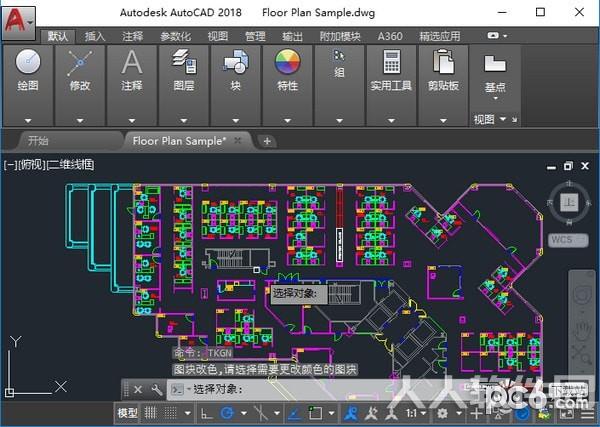Click the navigation bar zoom extents icon
Screen dimensions: 600x427
pyautogui.click(x=582, y=354)
